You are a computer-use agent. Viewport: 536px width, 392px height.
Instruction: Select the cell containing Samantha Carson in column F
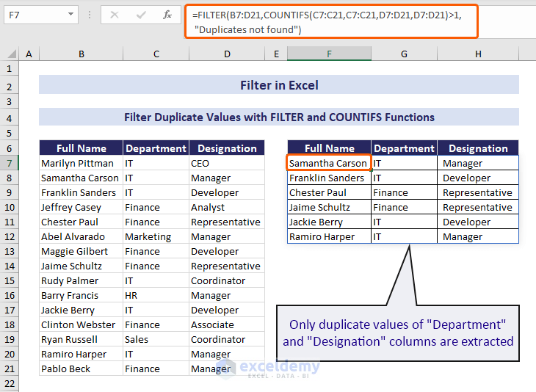pyautogui.click(x=328, y=163)
